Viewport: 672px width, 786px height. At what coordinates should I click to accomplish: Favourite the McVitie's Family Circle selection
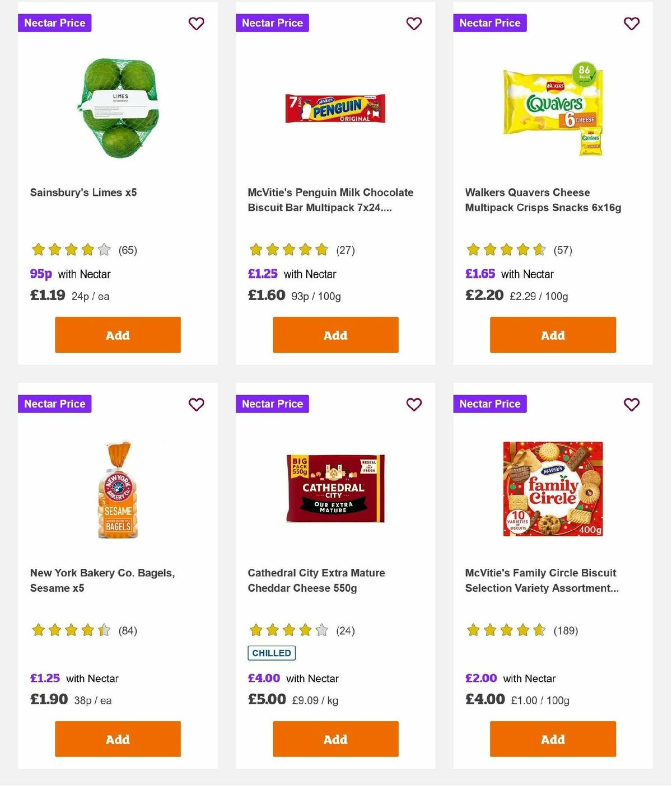(x=631, y=404)
